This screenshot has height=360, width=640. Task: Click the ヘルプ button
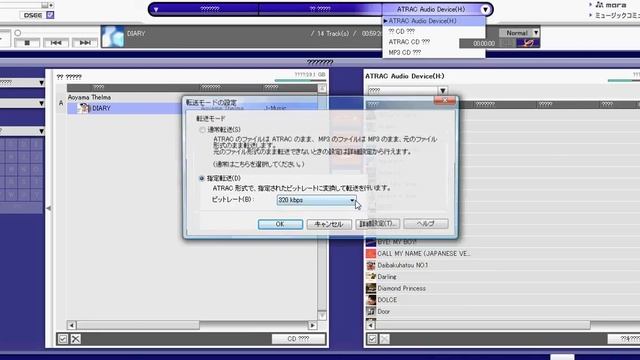(x=426, y=224)
